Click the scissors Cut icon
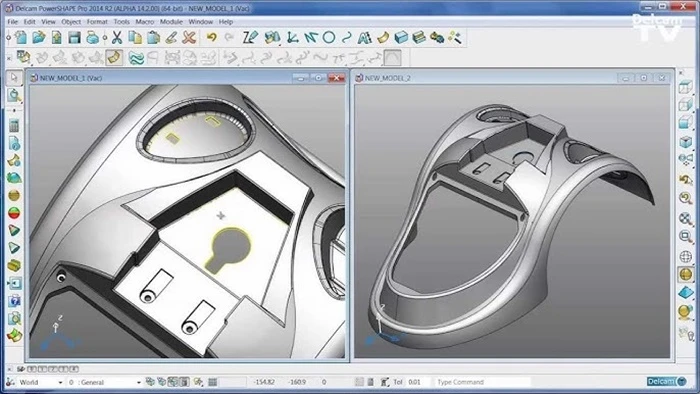The width and height of the screenshot is (700, 394). click(117, 37)
